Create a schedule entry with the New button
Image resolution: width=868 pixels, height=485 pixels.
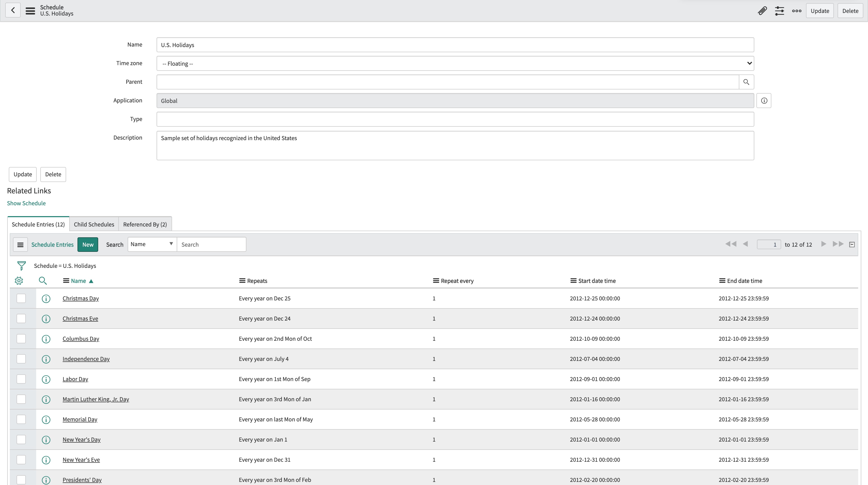point(88,244)
